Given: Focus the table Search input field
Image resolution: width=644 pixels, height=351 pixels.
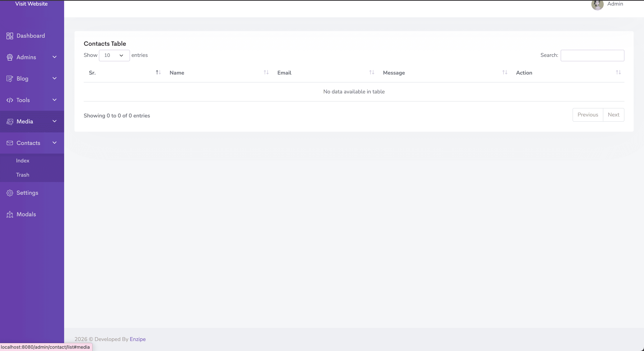Looking at the screenshot, I should point(592,55).
